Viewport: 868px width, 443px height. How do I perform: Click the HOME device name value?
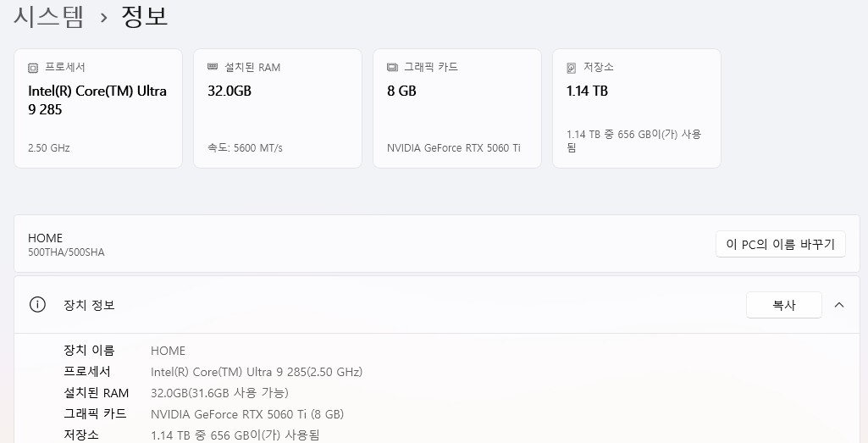coord(169,351)
